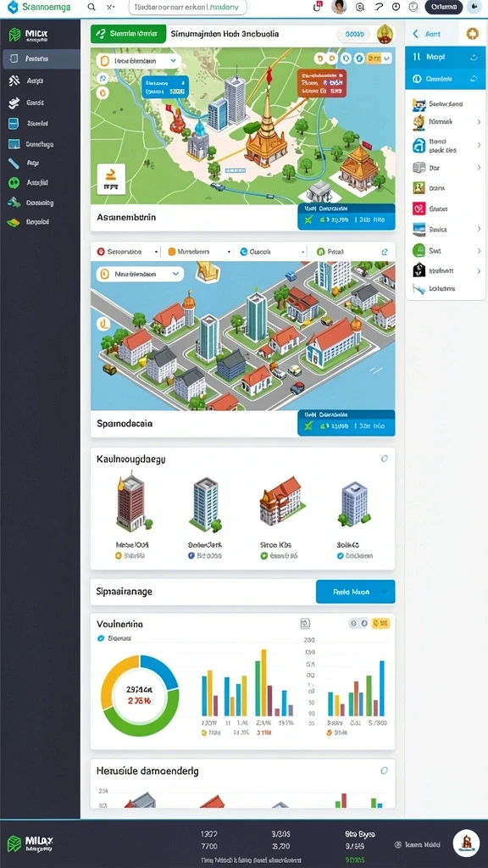Open the dropdown on the top landmark map

(139, 61)
